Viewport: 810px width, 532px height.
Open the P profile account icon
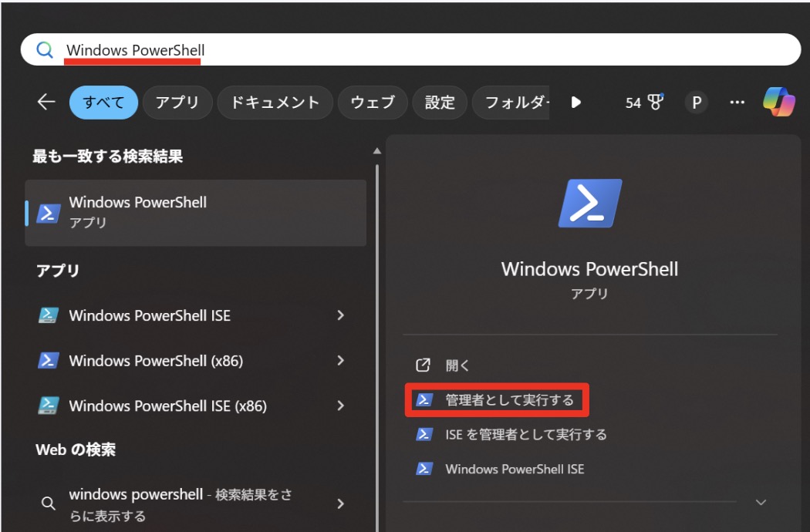pos(696,103)
